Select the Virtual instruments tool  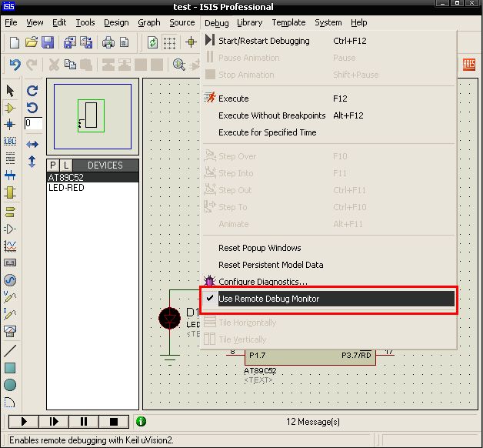pos(10,331)
